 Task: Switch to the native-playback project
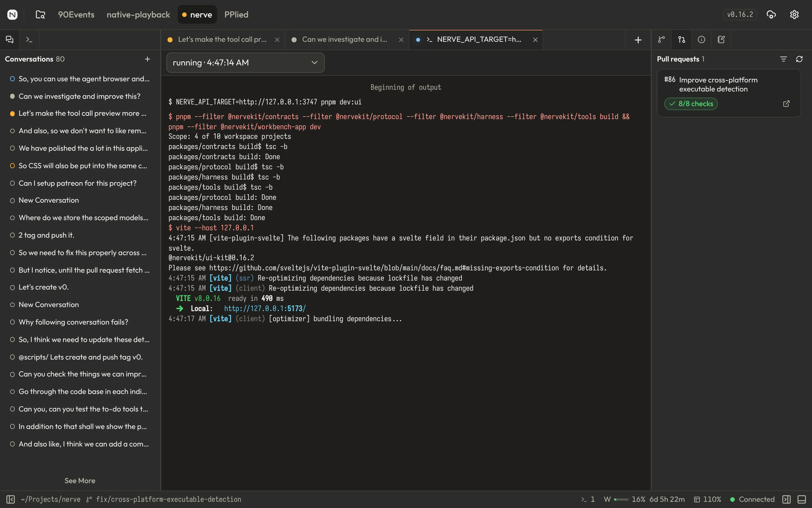click(x=138, y=14)
